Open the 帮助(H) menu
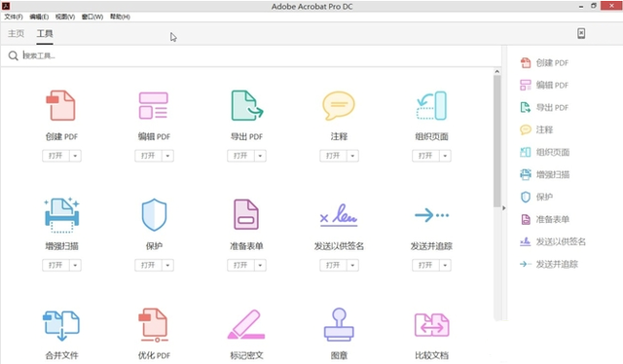Screen dimensions: 623x364 [120, 17]
